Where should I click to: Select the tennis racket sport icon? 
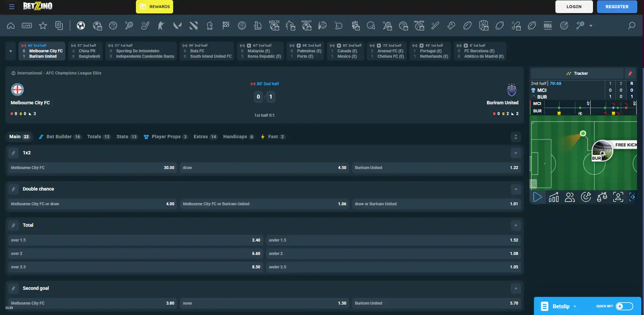pyautogui.click(x=129, y=25)
